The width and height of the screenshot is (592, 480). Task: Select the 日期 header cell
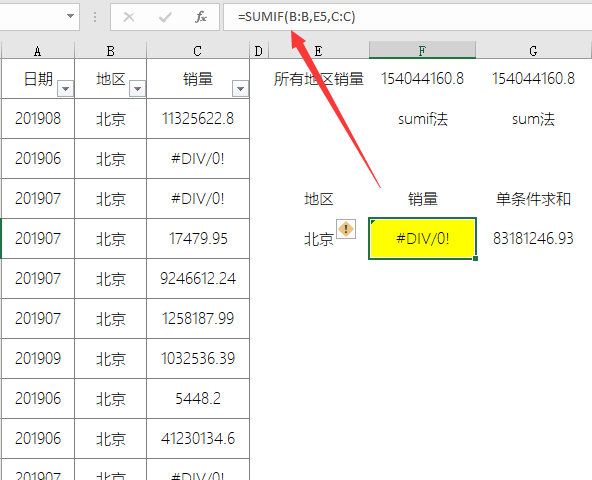click(x=38, y=79)
